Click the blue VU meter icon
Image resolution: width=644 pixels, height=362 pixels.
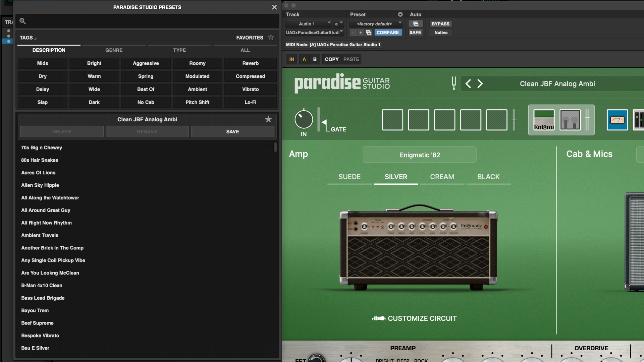(x=618, y=120)
